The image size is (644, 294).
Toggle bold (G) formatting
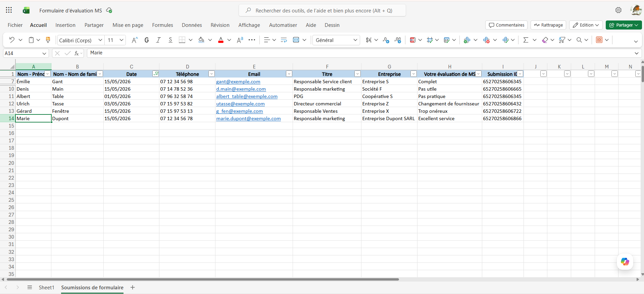(147, 40)
